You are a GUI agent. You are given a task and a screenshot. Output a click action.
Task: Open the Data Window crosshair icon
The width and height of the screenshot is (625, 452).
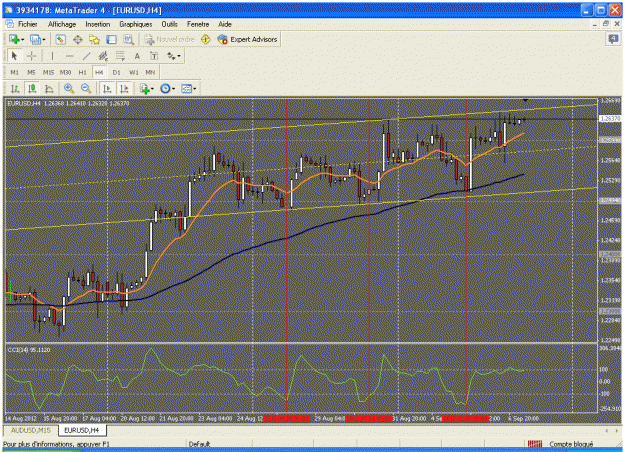77,39
